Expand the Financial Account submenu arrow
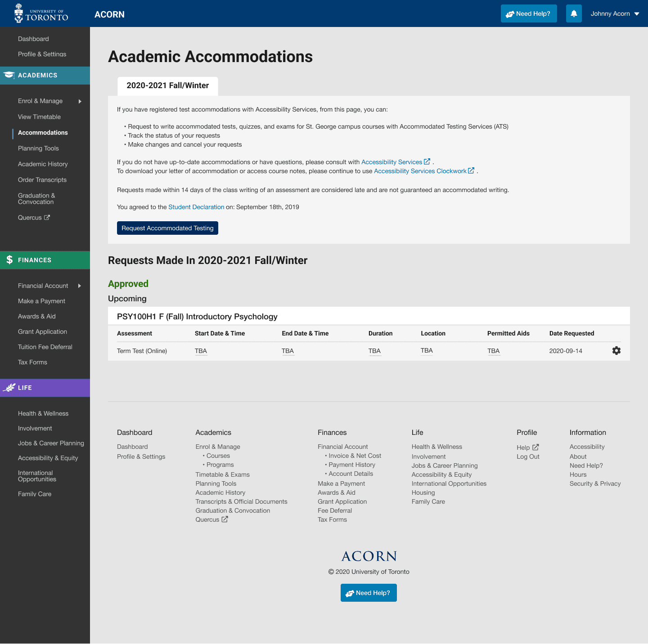Image resolution: width=648 pixels, height=644 pixels. [x=80, y=286]
